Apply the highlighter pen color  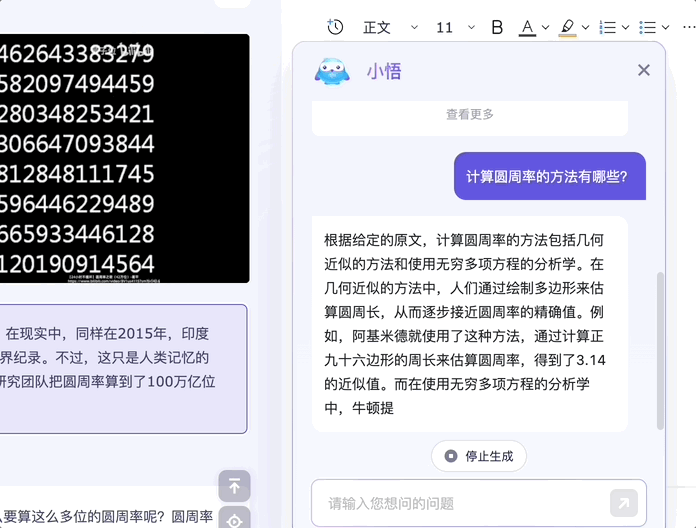click(x=567, y=28)
